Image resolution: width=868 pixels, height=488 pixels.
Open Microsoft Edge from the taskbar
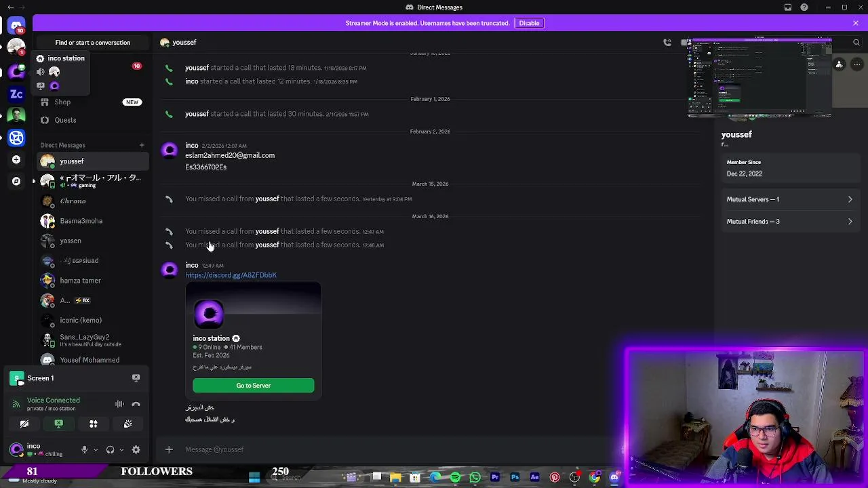(435, 477)
